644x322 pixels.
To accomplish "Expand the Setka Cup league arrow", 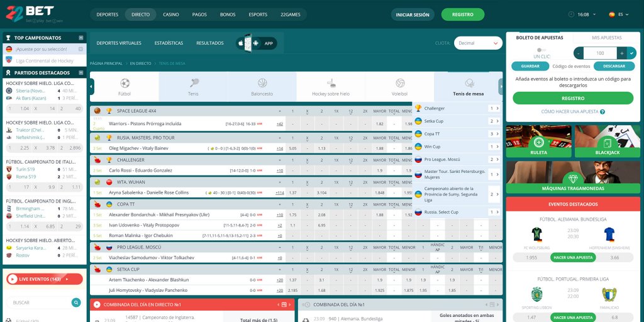I will coord(497,121).
